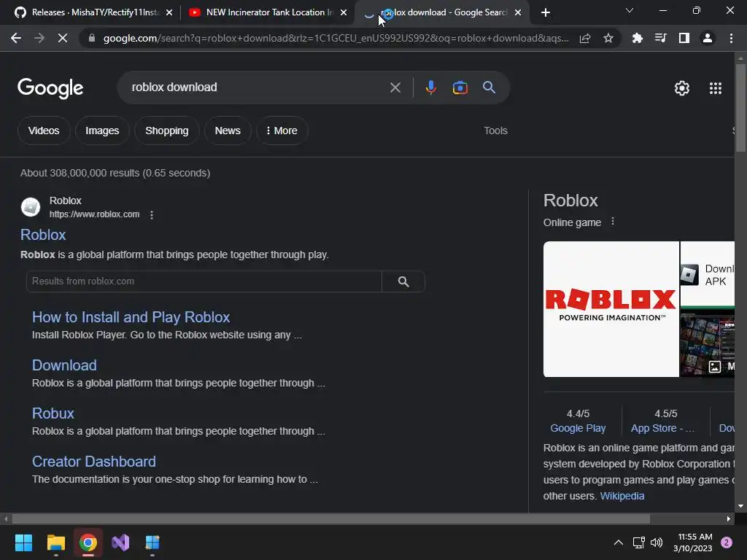The width and height of the screenshot is (747, 560).
Task: Click the Results from roblox.com field
Action: click(x=204, y=281)
